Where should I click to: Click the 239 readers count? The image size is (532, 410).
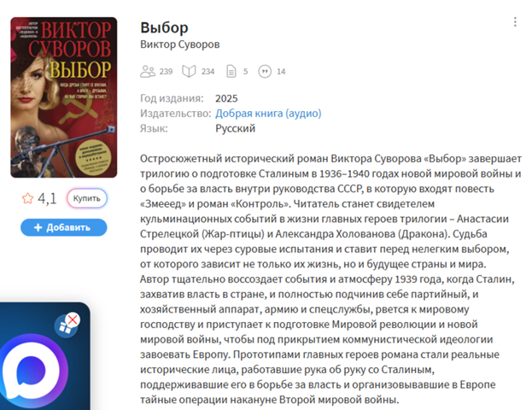coord(166,72)
